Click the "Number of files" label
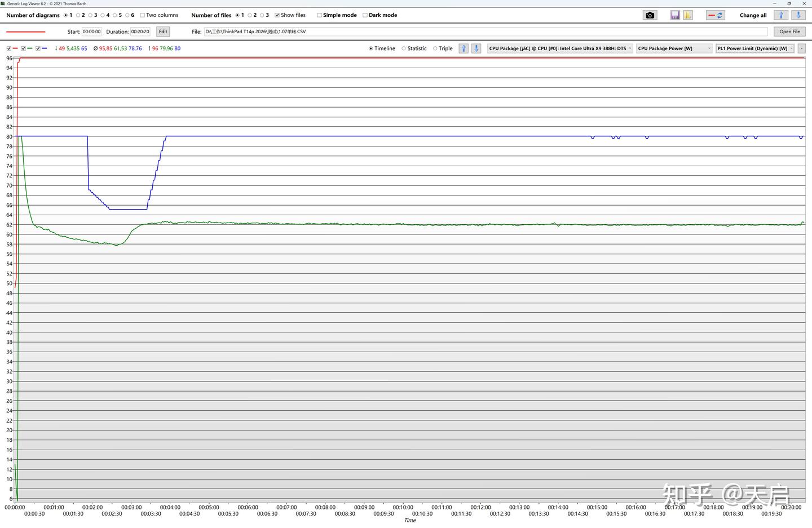The width and height of the screenshot is (812, 528). [x=211, y=15]
